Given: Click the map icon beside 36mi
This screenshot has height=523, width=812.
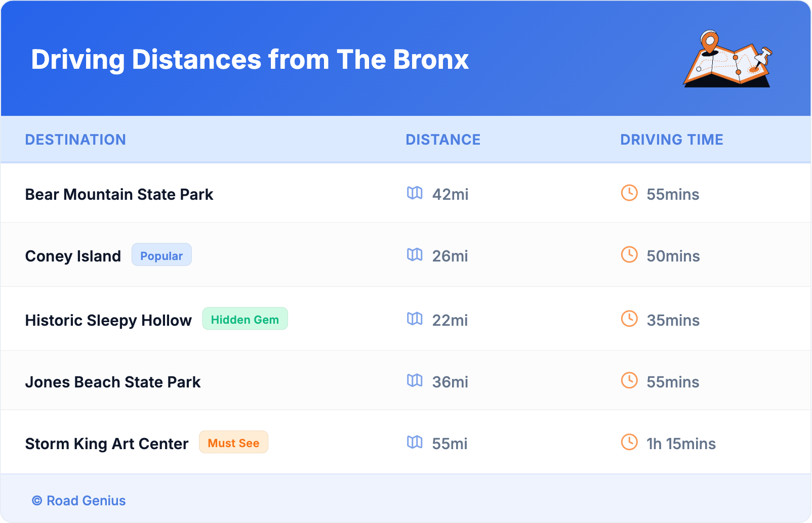Looking at the screenshot, I should point(415,380).
